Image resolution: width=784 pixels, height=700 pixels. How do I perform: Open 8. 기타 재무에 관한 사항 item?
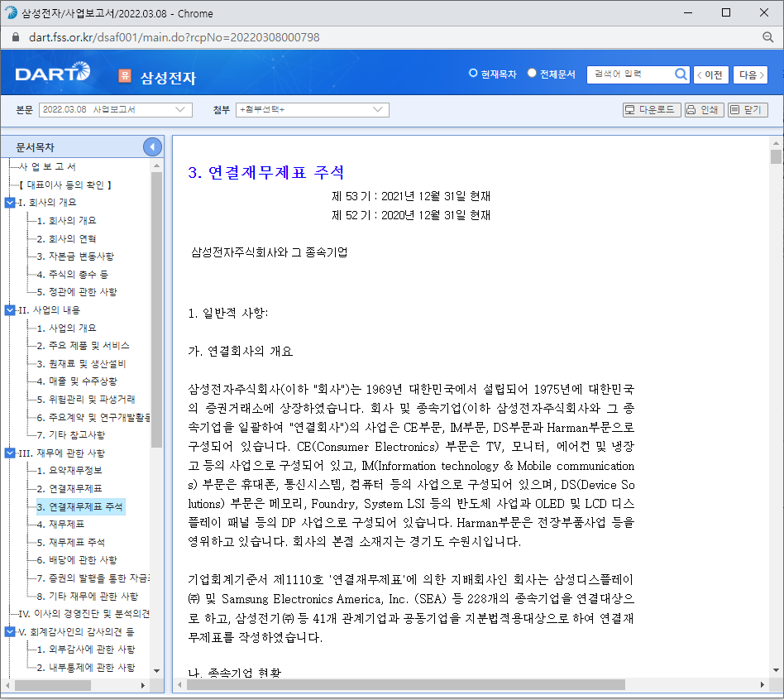point(88,597)
